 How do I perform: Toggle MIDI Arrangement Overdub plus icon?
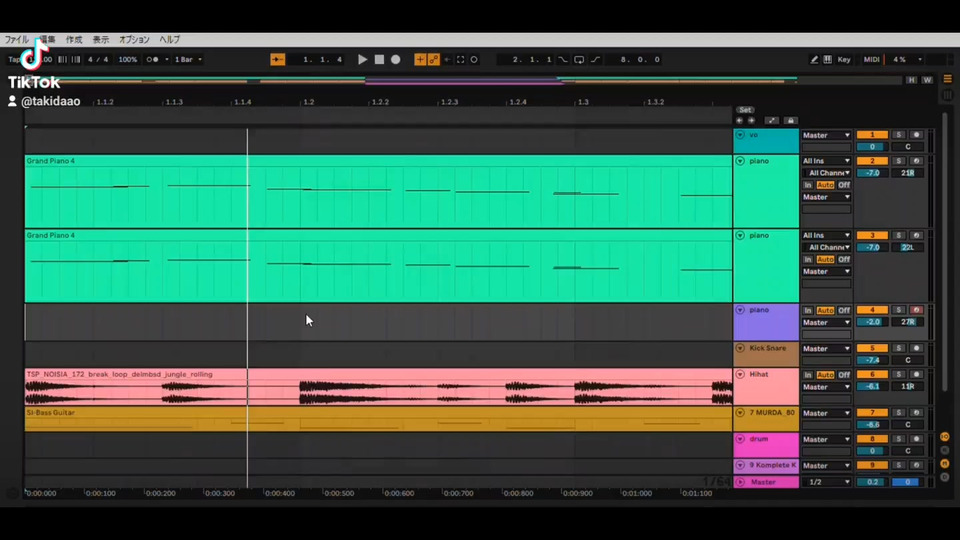coord(420,59)
